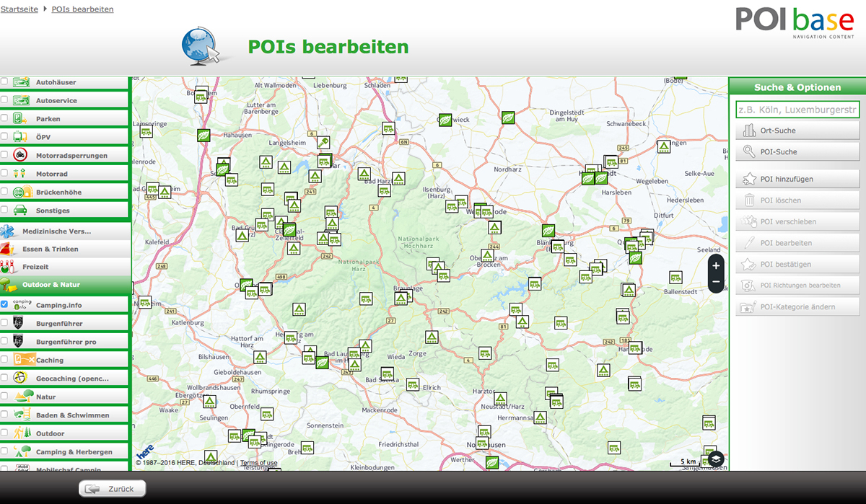Screen dimensions: 866x504
Task: Click the POI hinzufügen button
Action: pos(797,179)
